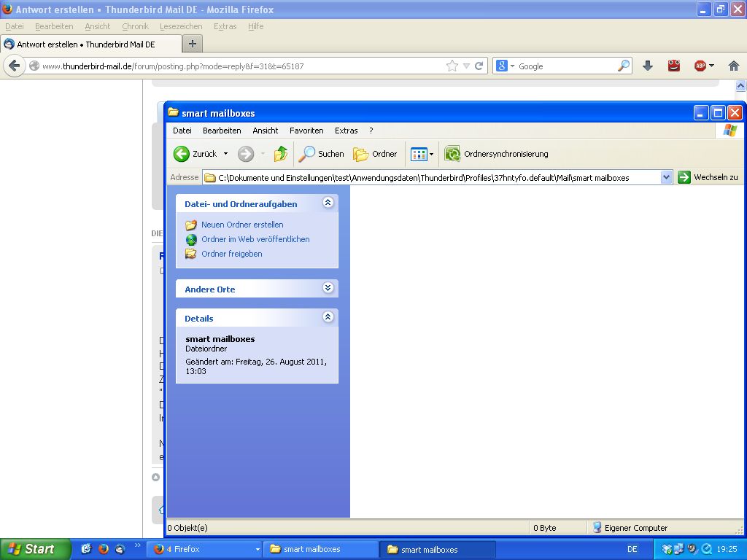Click the greyed forward arrow in Explorer

(246, 154)
